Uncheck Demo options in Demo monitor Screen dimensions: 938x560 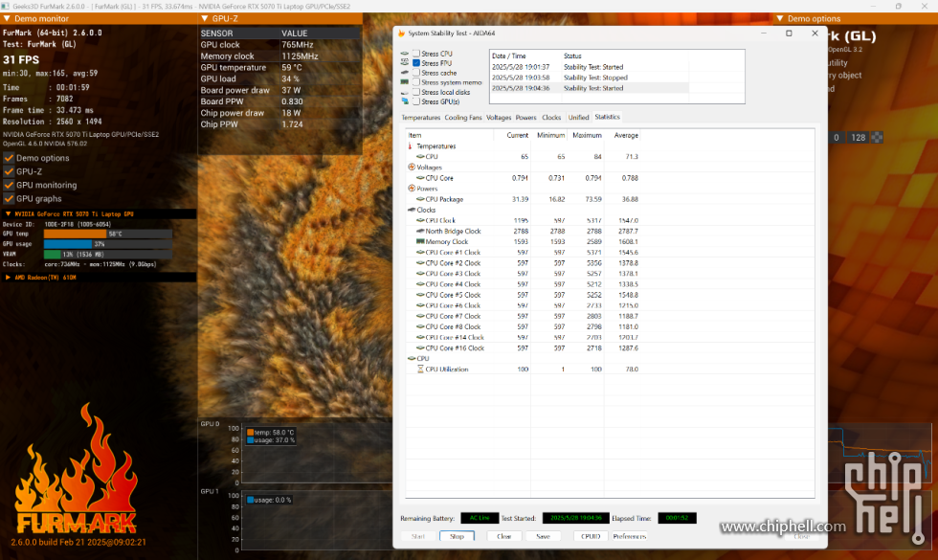tap(9, 158)
